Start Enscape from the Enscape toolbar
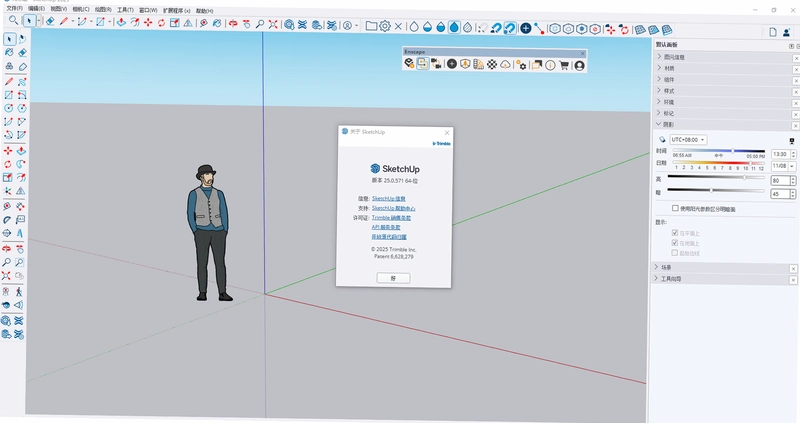 (x=409, y=63)
